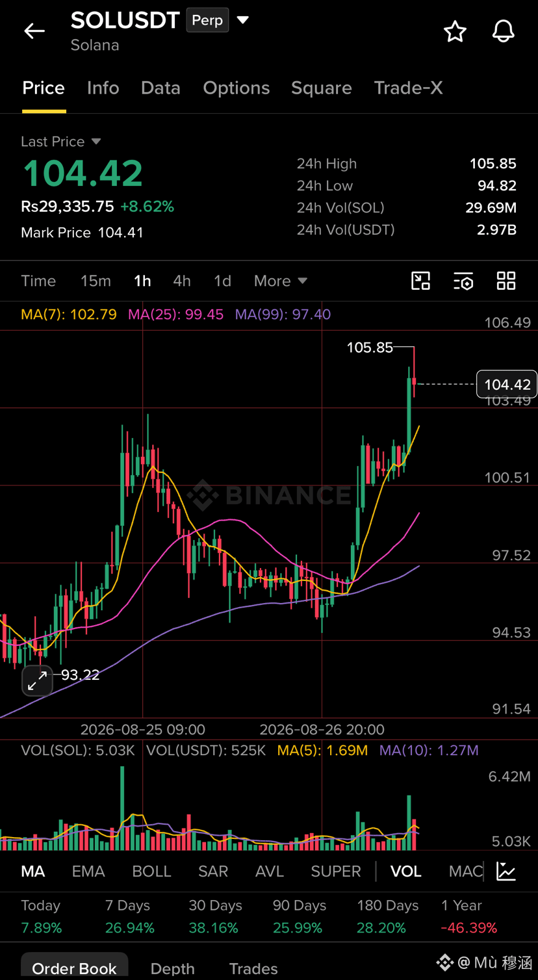Tap Rs29,335.75 converted price
The width and height of the screenshot is (538, 980).
click(x=68, y=207)
